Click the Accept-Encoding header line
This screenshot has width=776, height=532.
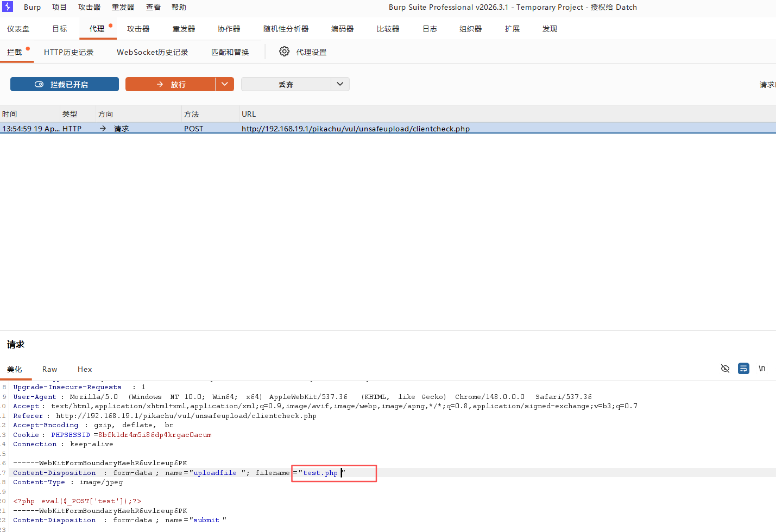[93, 425]
